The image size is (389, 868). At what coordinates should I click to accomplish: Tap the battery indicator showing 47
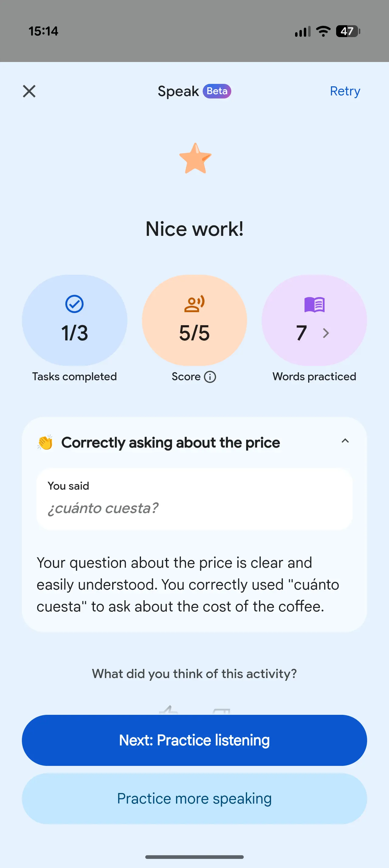pos(348,31)
